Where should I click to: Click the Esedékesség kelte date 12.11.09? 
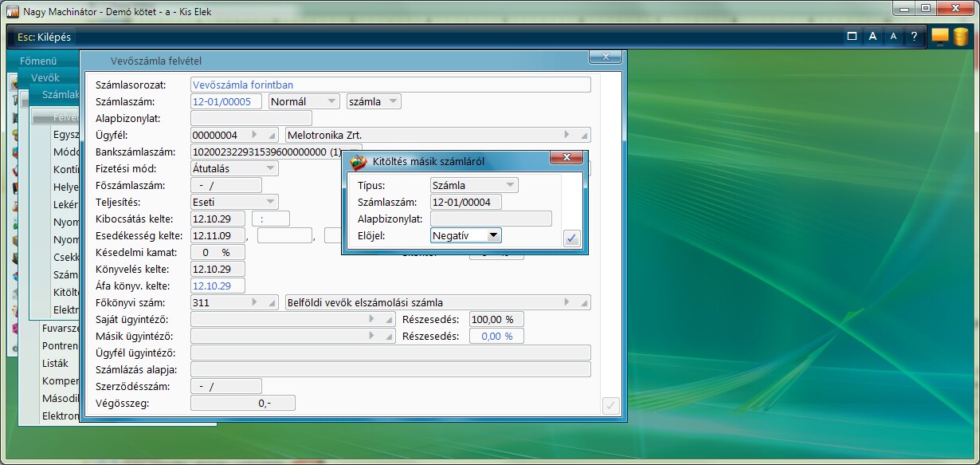[x=218, y=235]
